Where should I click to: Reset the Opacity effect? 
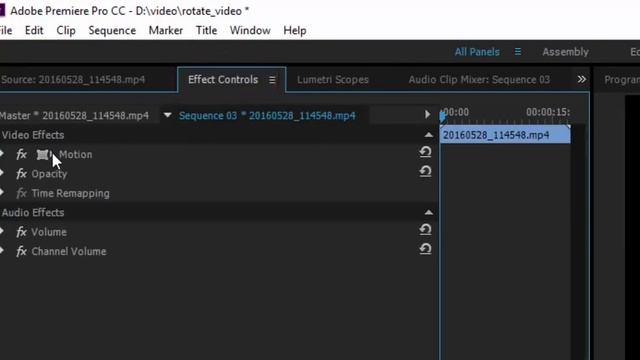click(425, 171)
